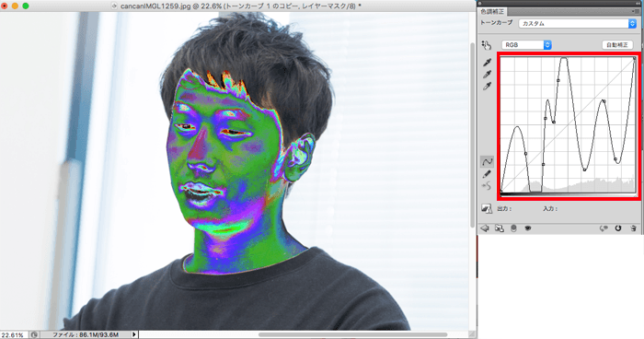Screen dimensions: 644x339
Task: Open the adjustments panel flyout menu
Action: point(637,12)
